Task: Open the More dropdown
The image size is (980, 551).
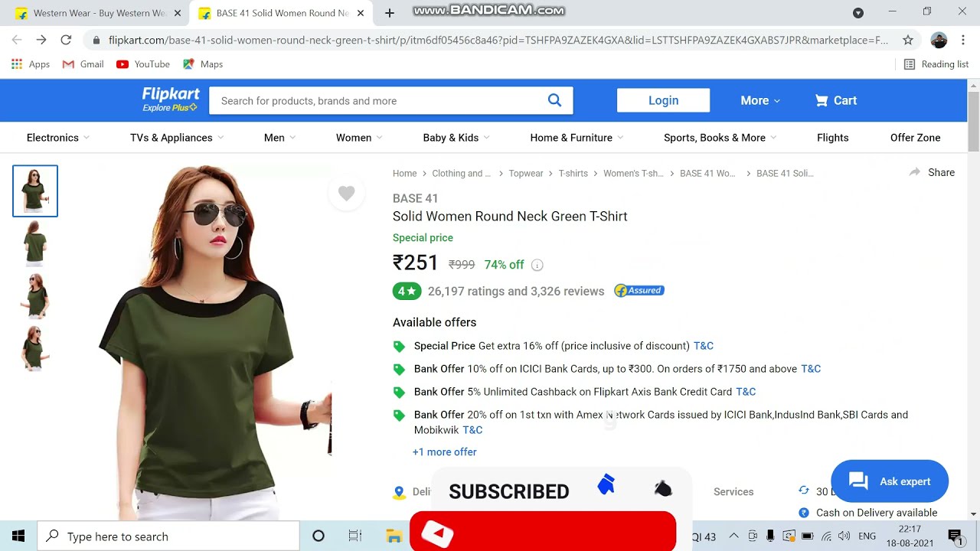Action: point(760,100)
